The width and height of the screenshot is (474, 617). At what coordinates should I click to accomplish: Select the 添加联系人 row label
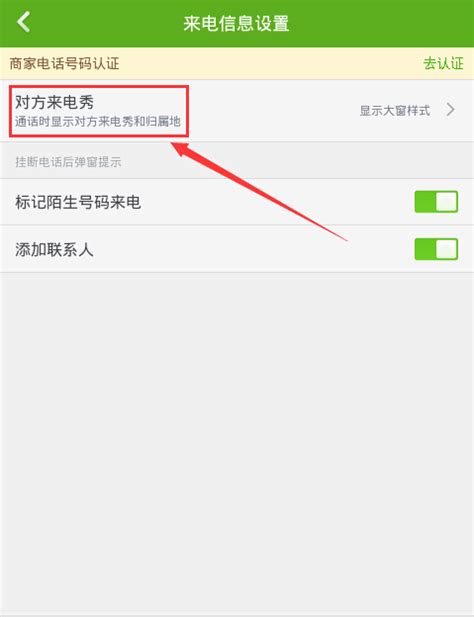(54, 249)
